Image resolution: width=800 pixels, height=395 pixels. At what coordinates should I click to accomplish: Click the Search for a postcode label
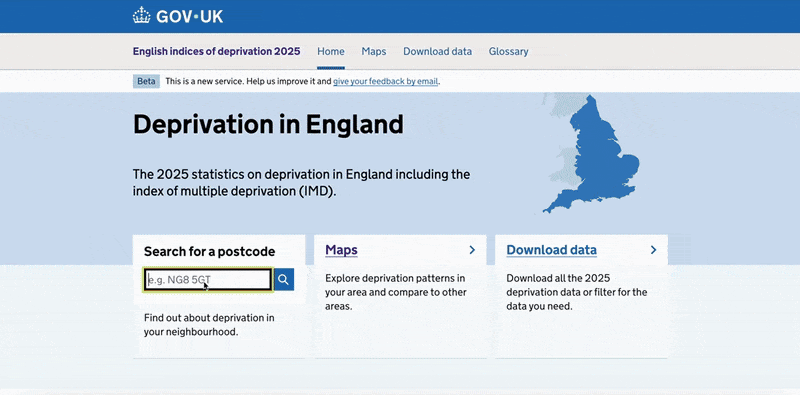tap(209, 252)
